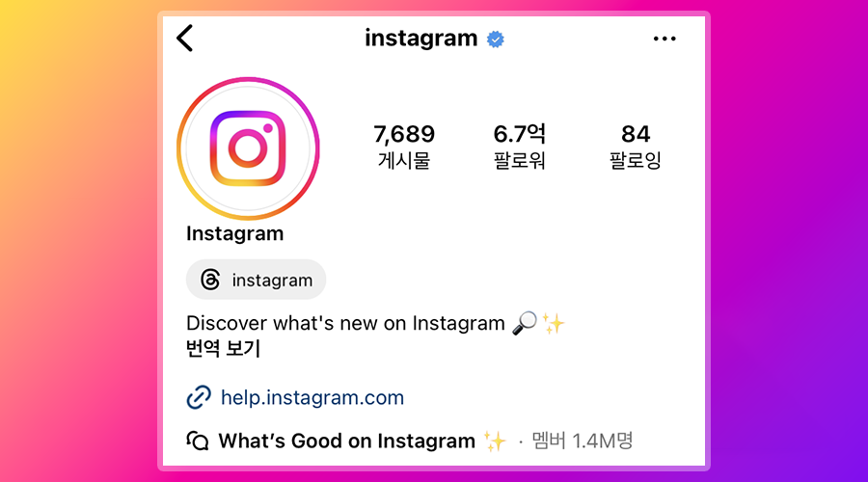The width and height of the screenshot is (868, 482).
Task: Click the 멤버 1.4M명 member count
Action: [x=582, y=442]
